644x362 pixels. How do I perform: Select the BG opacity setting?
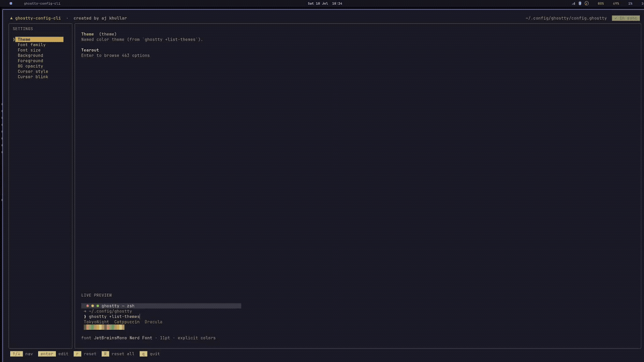[x=31, y=67]
